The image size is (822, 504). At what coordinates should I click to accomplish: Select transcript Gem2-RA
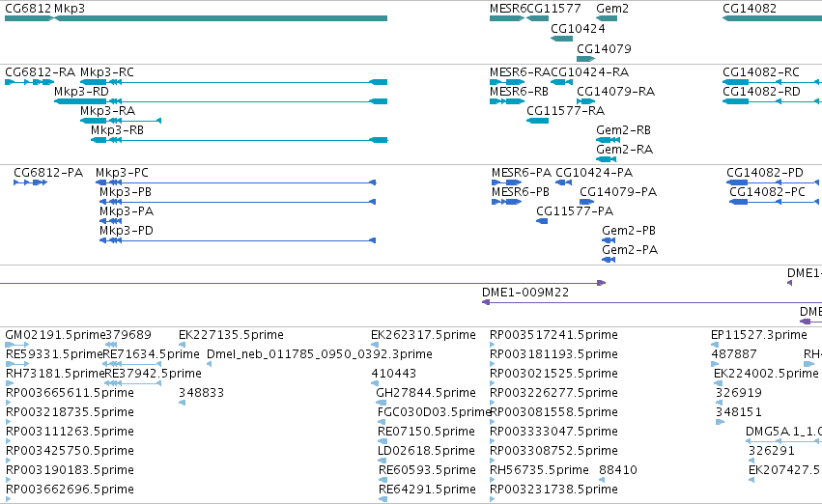[624, 150]
